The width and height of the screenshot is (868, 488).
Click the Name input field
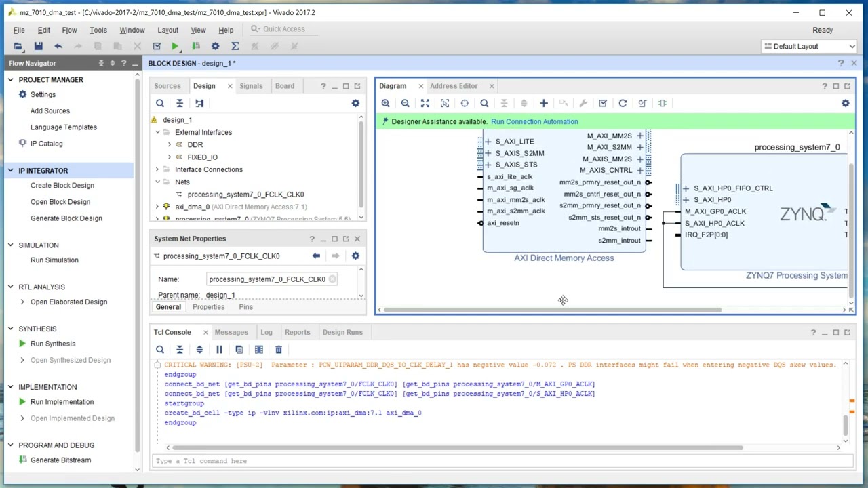tap(272, 279)
